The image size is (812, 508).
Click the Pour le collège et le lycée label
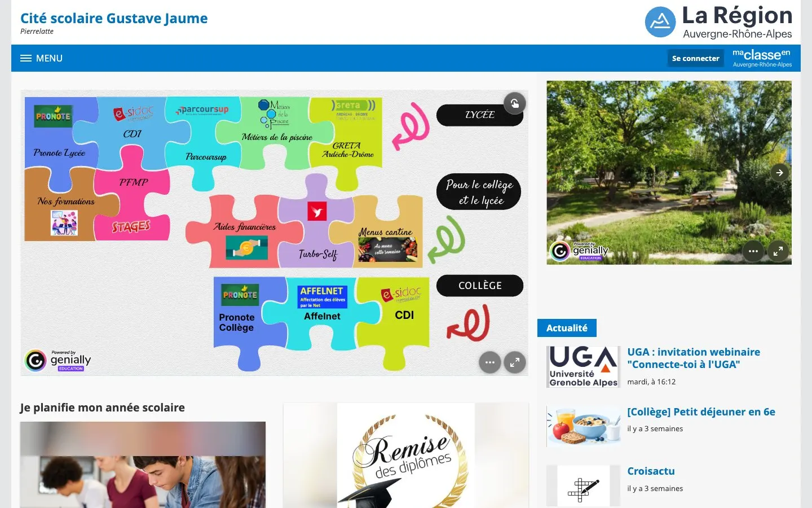(479, 192)
